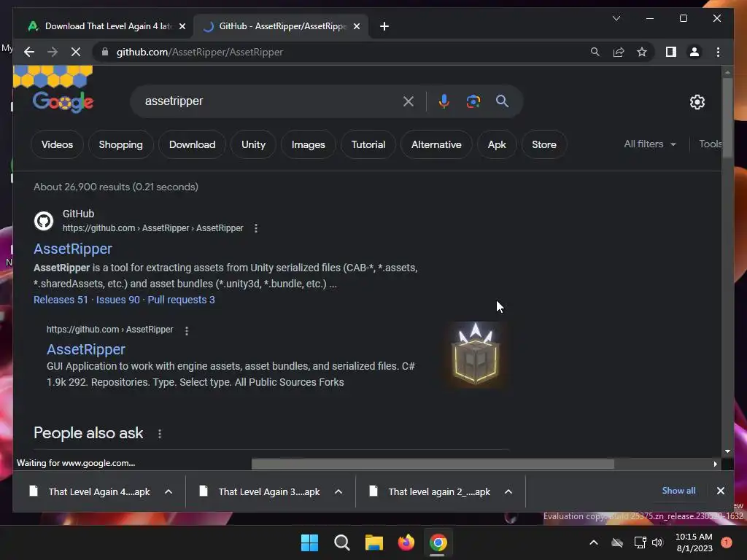
Task: Select the Shopping filter chip
Action: pyautogui.click(x=120, y=144)
